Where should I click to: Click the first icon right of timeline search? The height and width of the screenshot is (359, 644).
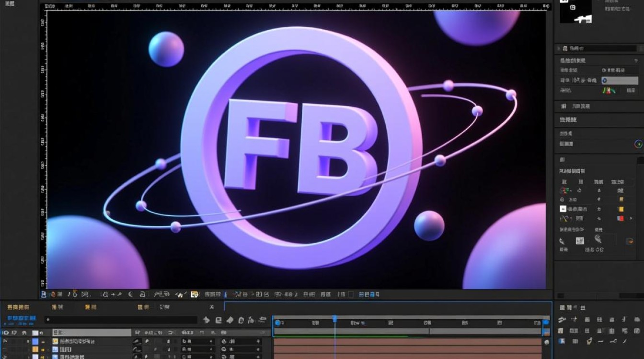[x=207, y=320]
